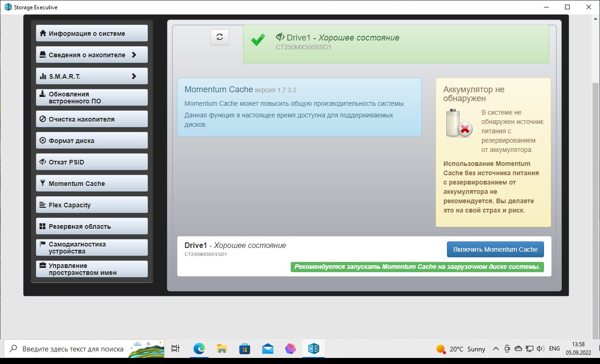Click the eye icon beside Drive1 header
Image resolution: width=600 pixels, height=364 pixels.
280,37
